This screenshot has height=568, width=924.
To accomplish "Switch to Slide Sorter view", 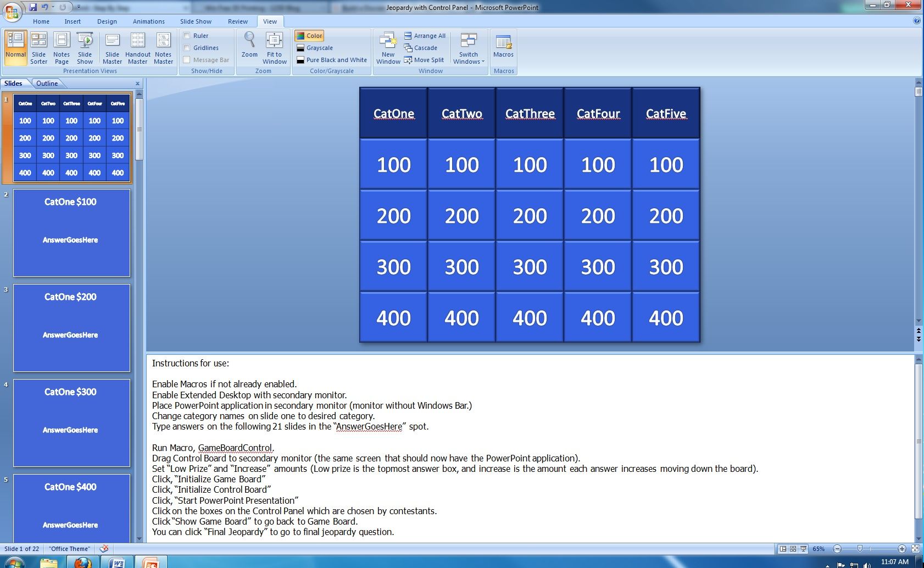I will coord(38,47).
